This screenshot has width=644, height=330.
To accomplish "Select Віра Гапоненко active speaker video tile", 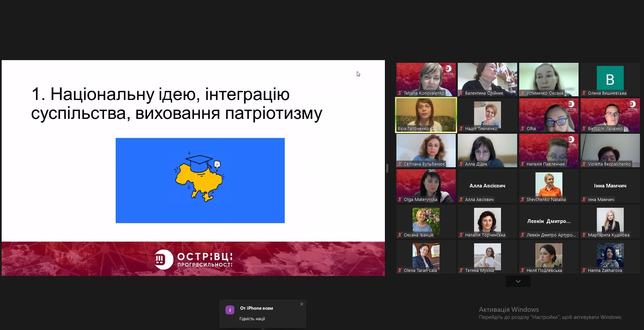I will (426, 115).
